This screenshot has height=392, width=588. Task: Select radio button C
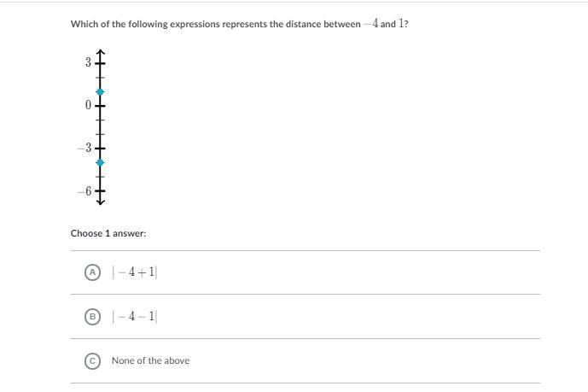(x=92, y=361)
